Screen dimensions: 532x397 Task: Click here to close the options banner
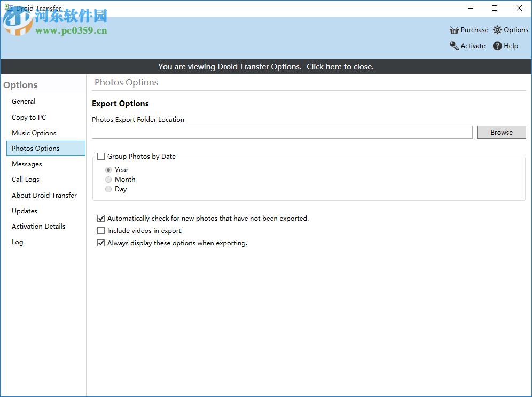pos(340,66)
